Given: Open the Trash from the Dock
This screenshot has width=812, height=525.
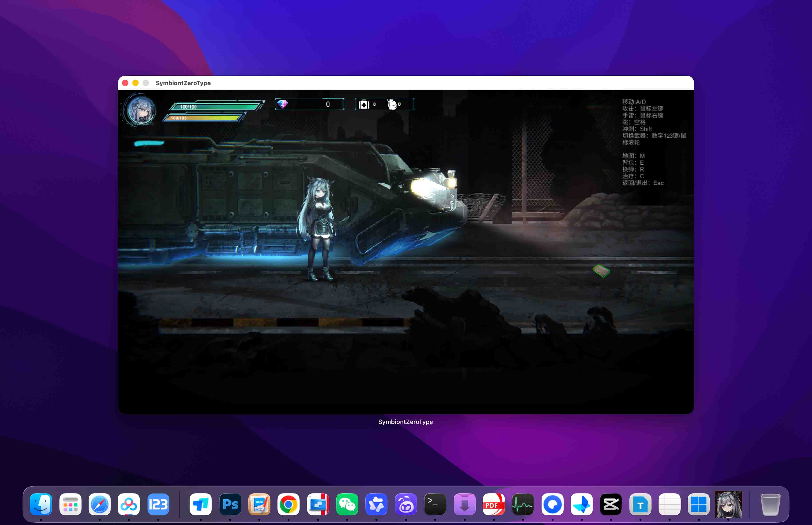Looking at the screenshot, I should point(770,504).
